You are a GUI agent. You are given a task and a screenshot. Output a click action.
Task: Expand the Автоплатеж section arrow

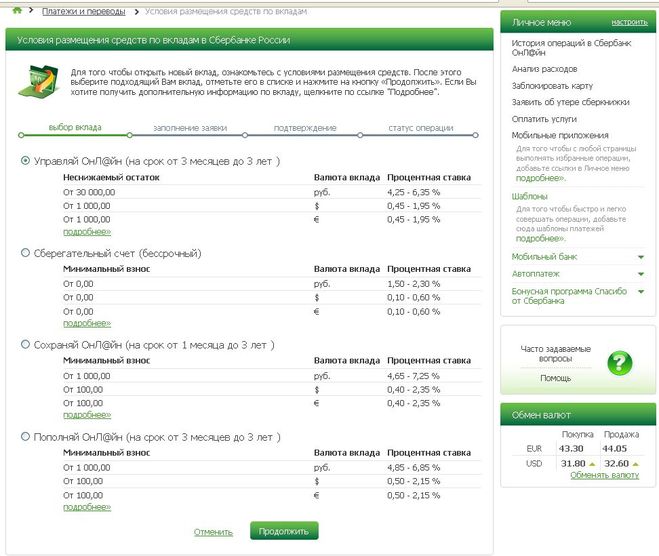(640, 272)
